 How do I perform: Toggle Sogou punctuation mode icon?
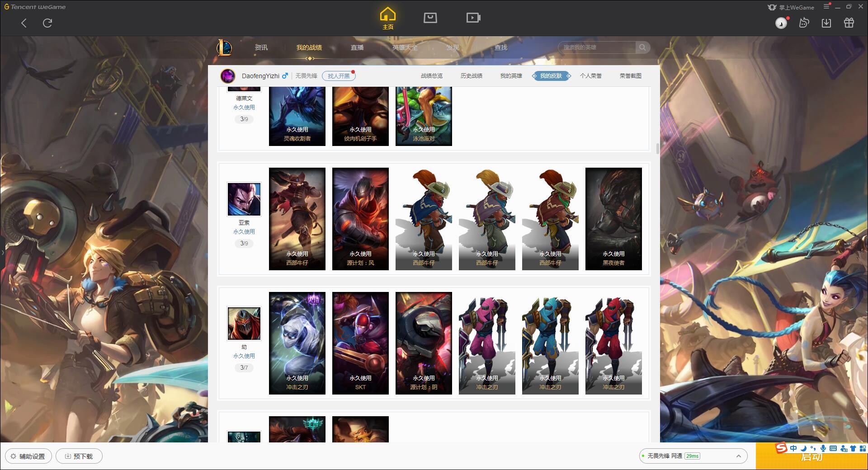pos(813,448)
